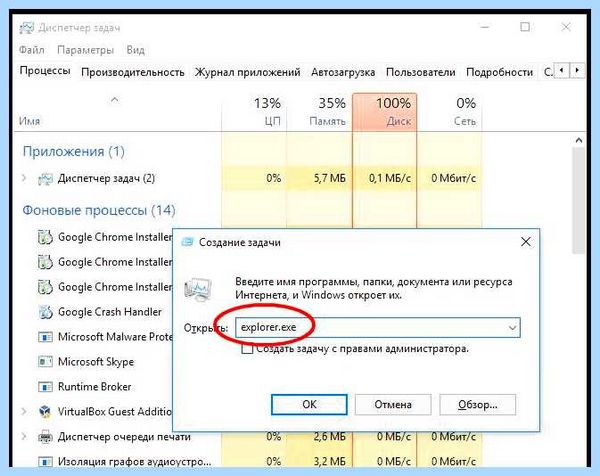Switch to the Подробности tab

pyautogui.click(x=499, y=72)
